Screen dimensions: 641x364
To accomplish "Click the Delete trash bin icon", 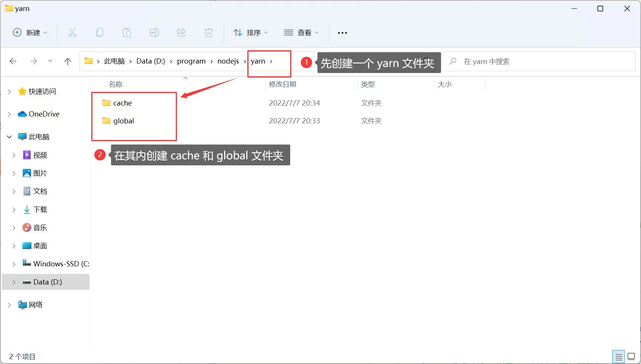I will (x=209, y=33).
